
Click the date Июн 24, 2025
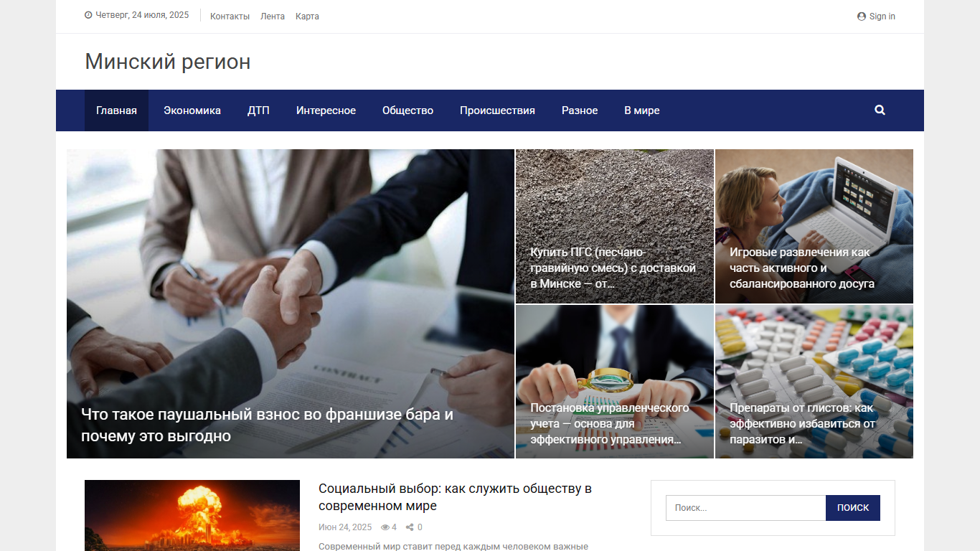pos(345,527)
